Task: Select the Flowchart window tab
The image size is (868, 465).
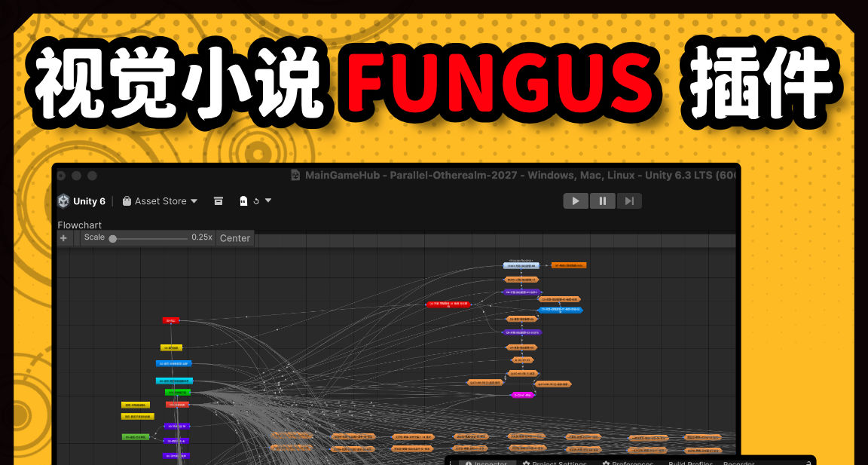Action: tap(80, 225)
